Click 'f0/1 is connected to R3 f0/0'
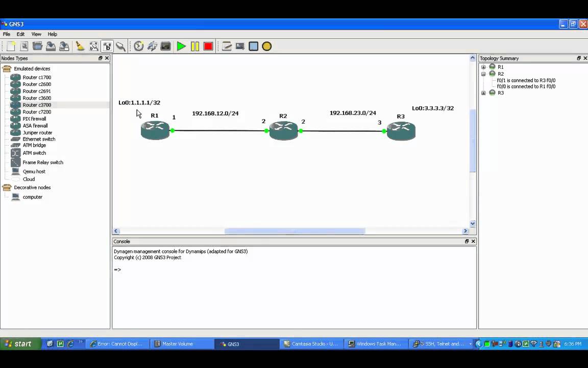Screen dimensions: 588x368 point(526,80)
